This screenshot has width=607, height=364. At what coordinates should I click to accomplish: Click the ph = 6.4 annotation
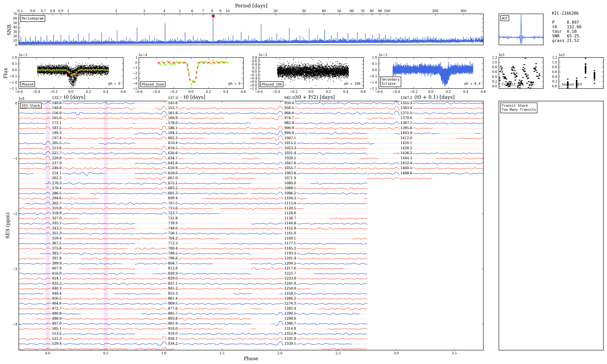tap(472, 84)
